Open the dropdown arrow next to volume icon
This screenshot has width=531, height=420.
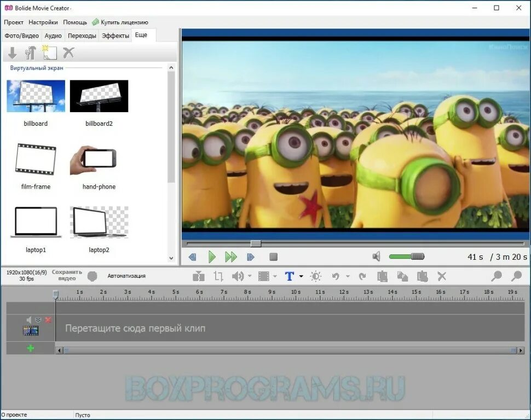click(x=250, y=276)
